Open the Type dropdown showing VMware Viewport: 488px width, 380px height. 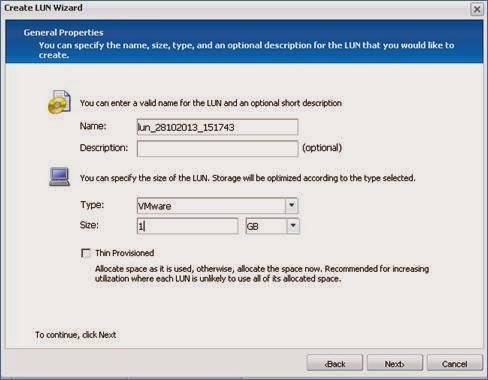click(217, 206)
